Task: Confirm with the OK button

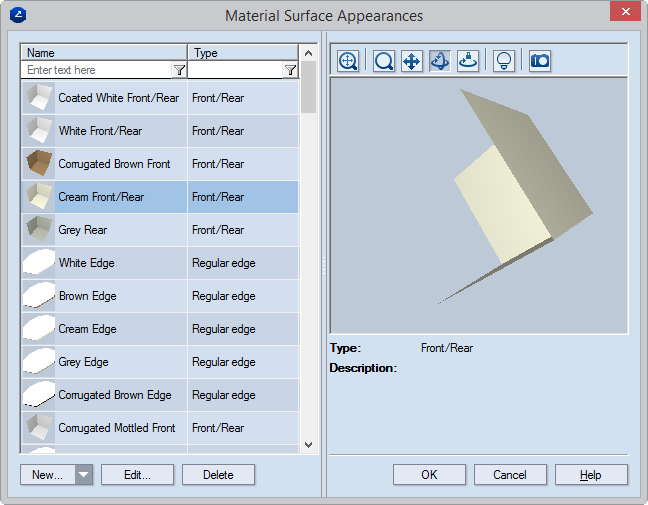Action: [429, 474]
